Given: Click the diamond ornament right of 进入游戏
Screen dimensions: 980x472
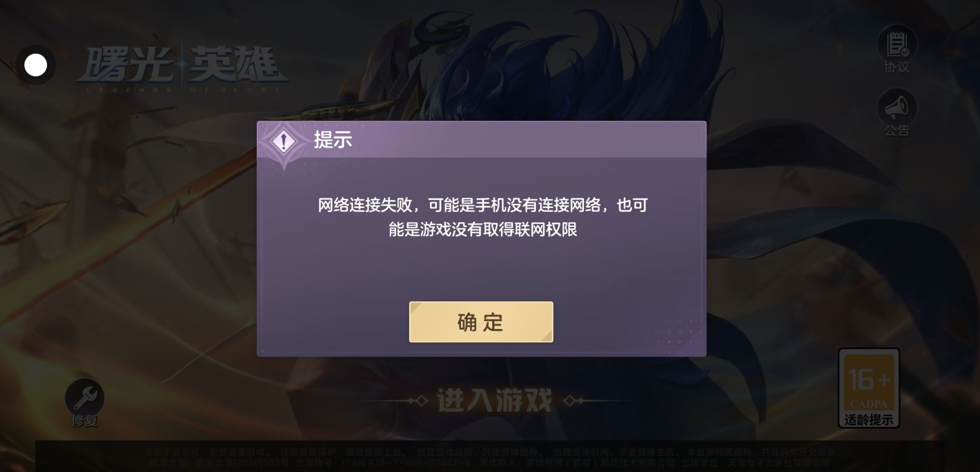Looking at the screenshot, I should click(573, 401).
